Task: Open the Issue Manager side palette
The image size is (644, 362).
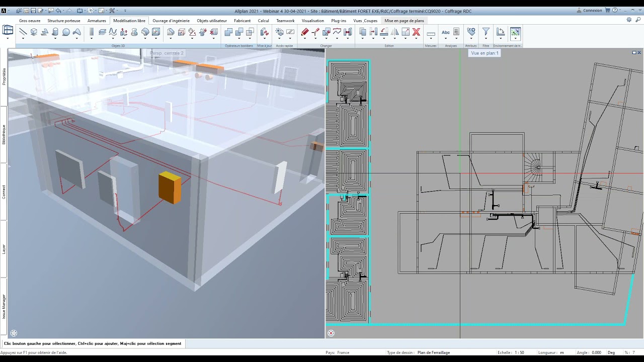Action: (x=4, y=306)
